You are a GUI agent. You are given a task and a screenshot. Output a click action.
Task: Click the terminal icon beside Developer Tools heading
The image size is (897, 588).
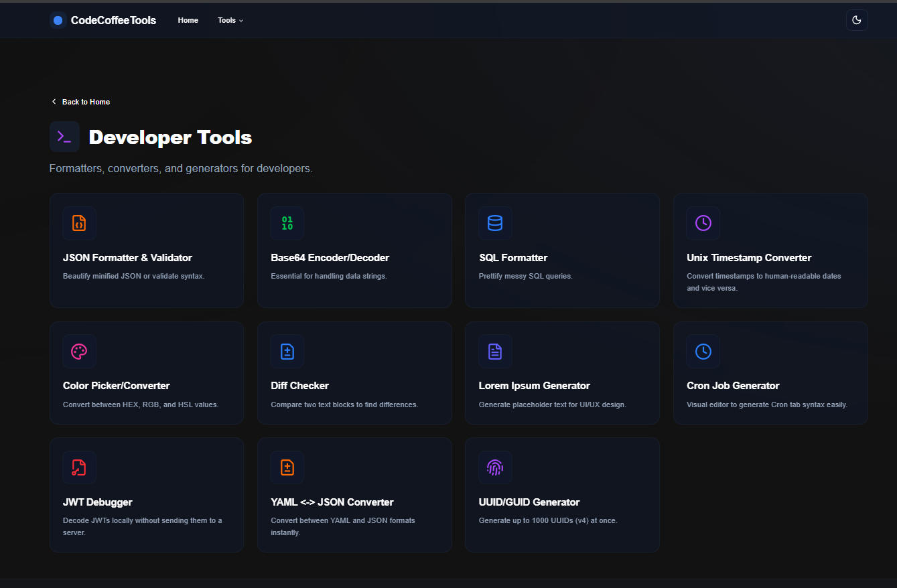click(x=64, y=136)
